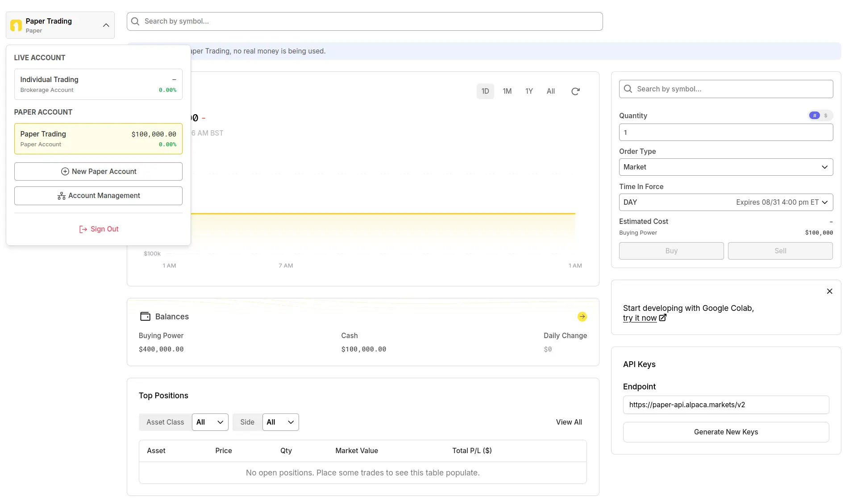Click the Market Value column header

coord(357,451)
